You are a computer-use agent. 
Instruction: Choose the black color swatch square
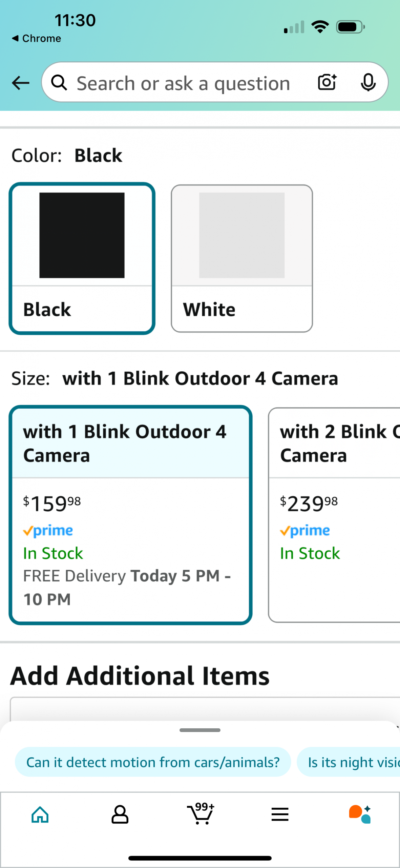pyautogui.click(x=82, y=235)
